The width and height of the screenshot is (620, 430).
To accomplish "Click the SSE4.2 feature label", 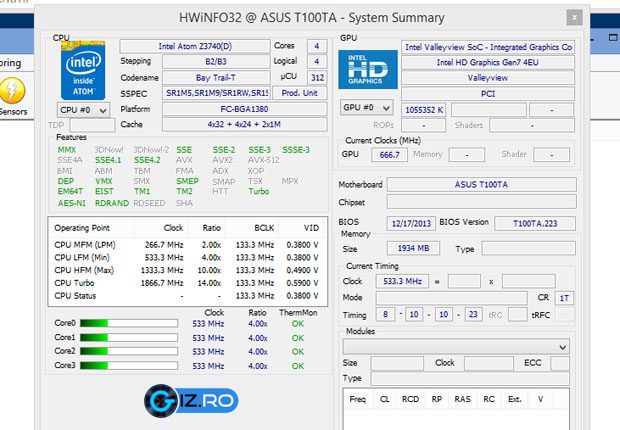I will [147, 160].
